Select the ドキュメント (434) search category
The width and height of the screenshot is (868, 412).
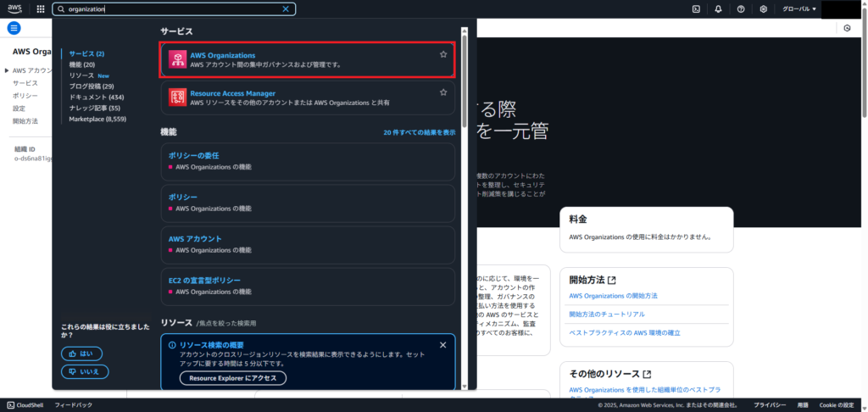97,97
